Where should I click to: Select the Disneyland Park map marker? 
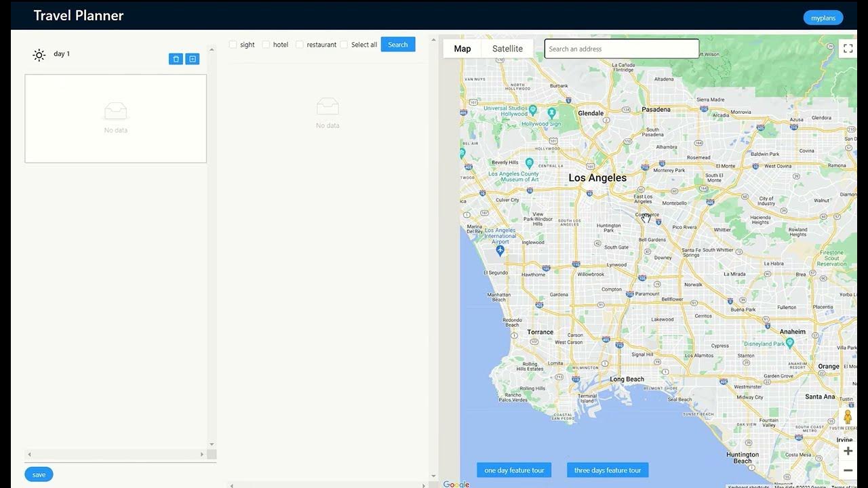(x=789, y=343)
